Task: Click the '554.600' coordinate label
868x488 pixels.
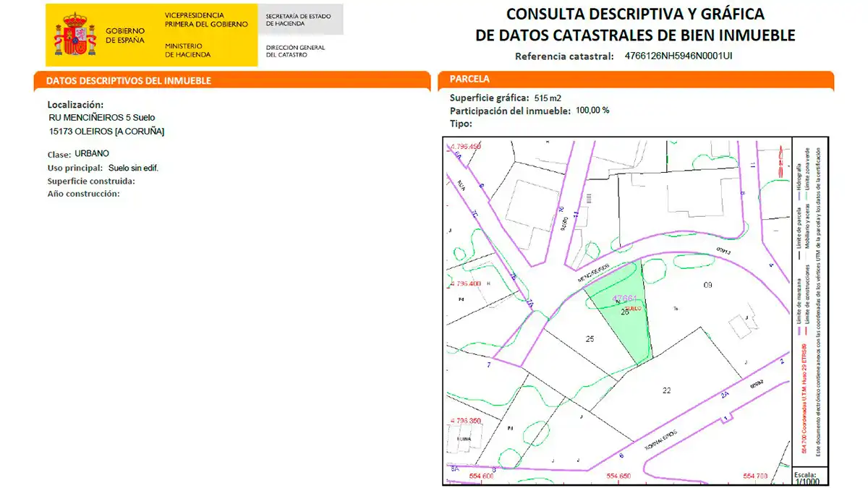Action: 481,476
